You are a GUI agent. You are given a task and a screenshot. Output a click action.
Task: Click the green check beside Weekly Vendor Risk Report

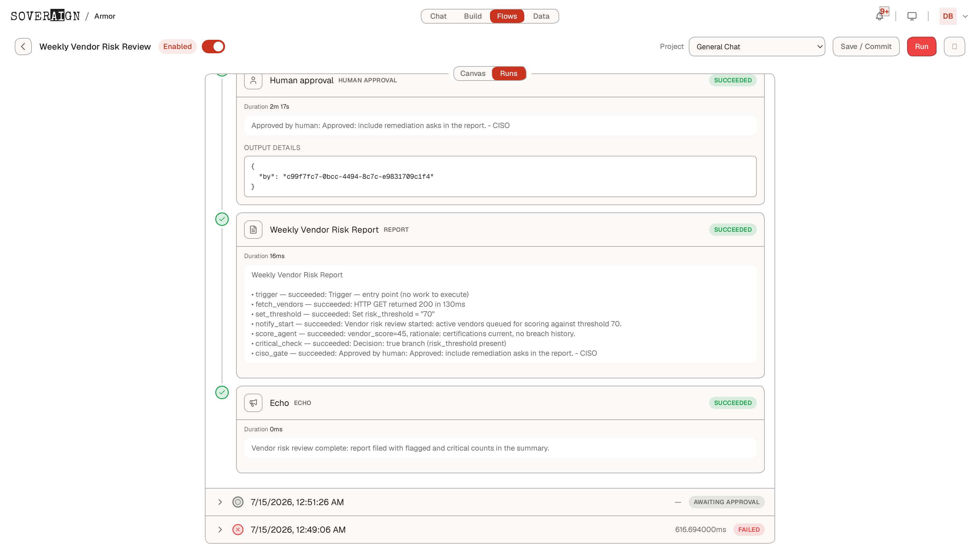pyautogui.click(x=222, y=219)
